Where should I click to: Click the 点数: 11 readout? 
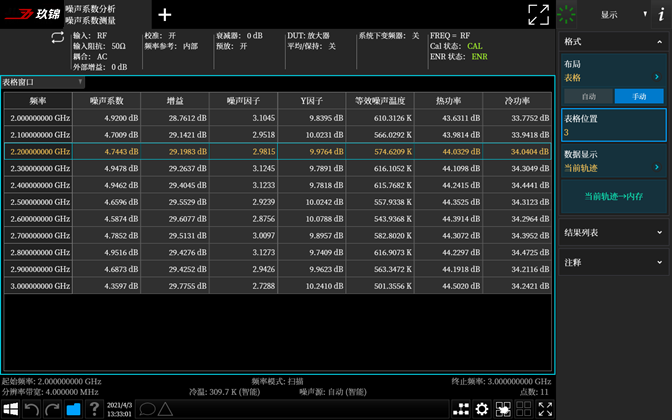click(534, 392)
